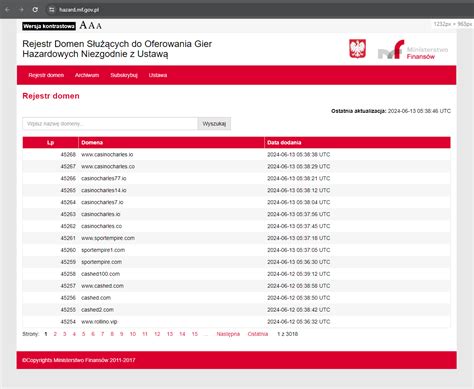
Task: Open Archiwum menu item
Action: 87,75
